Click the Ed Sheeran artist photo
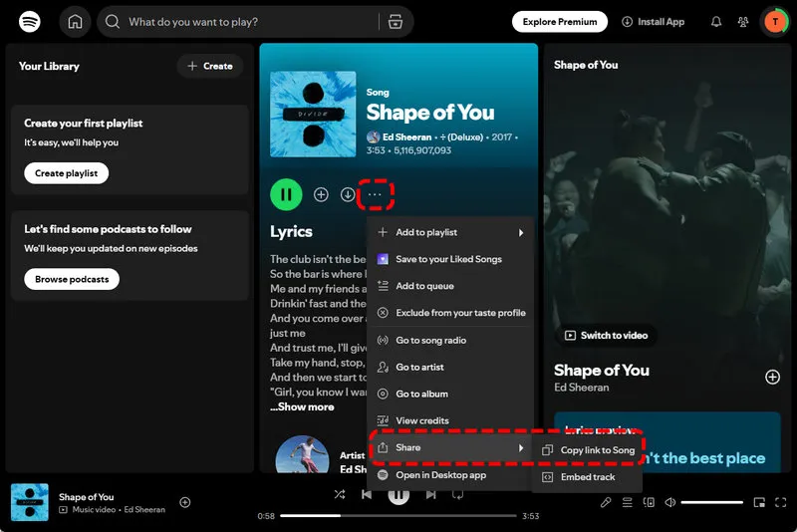Screen dimensions: 797x532 (302, 454)
